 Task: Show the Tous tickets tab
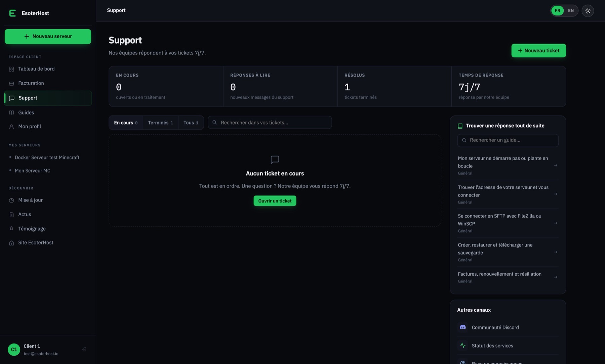[191, 123]
